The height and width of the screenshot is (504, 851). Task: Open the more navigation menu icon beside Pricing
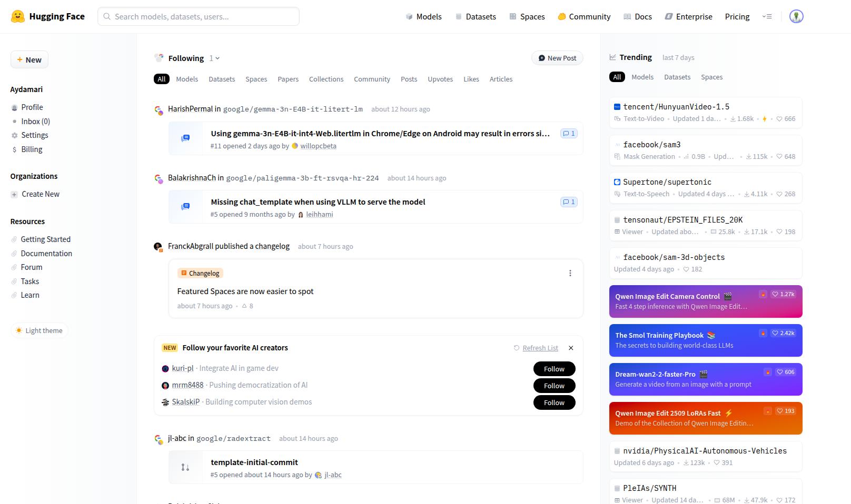click(x=767, y=16)
